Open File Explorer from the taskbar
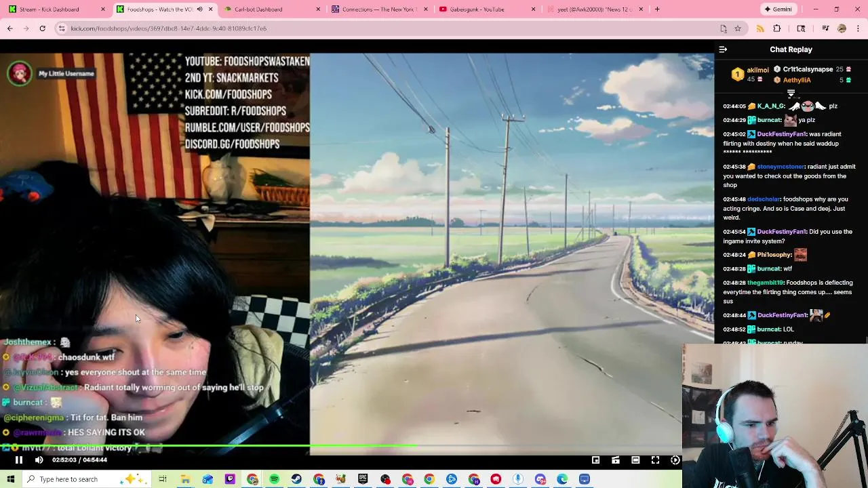Screen dimensions: 868x488 [x=185, y=479]
